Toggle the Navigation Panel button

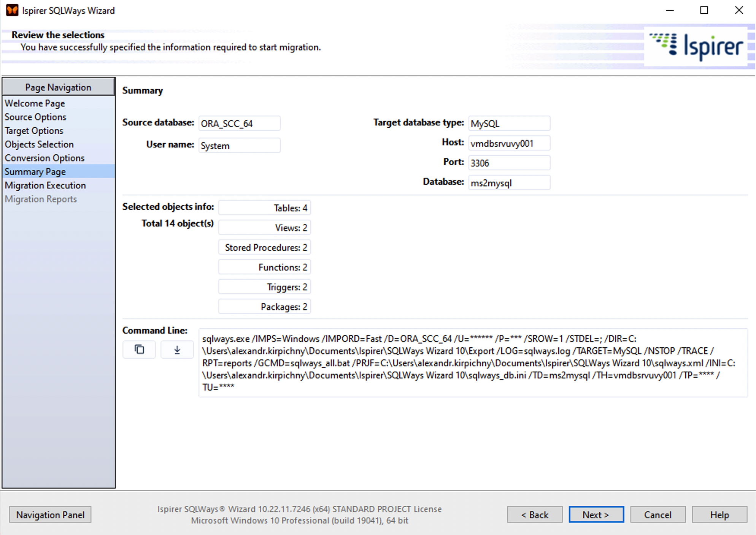tap(50, 514)
